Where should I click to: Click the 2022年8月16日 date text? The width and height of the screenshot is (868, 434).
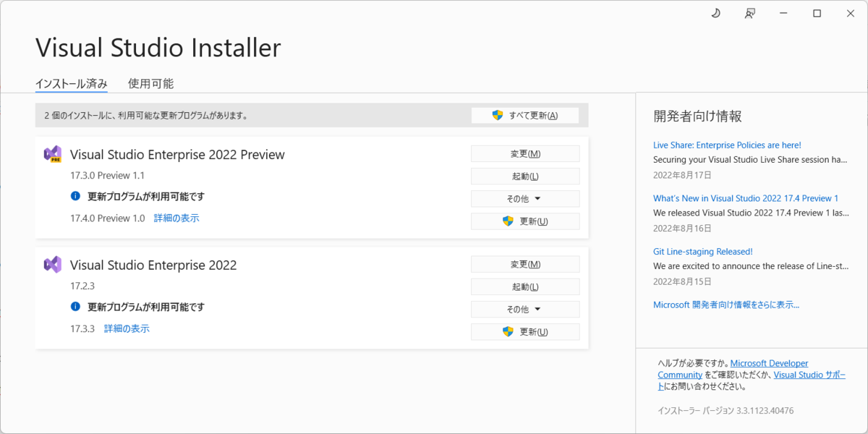point(682,228)
